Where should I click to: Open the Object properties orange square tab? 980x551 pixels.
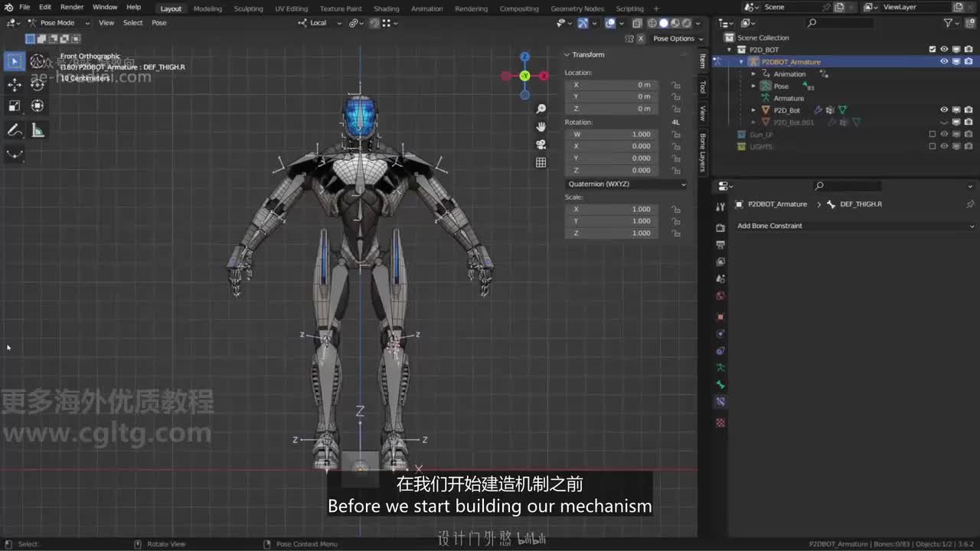click(720, 317)
